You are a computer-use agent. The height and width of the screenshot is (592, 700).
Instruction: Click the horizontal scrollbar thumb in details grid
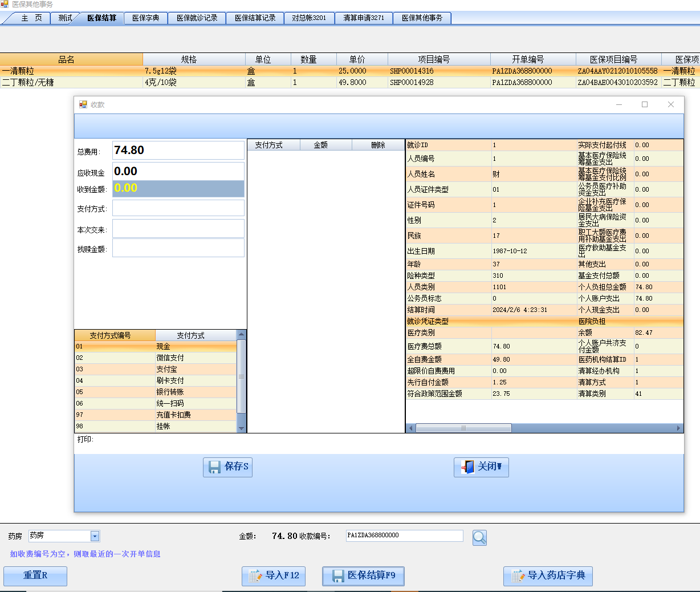pos(463,428)
